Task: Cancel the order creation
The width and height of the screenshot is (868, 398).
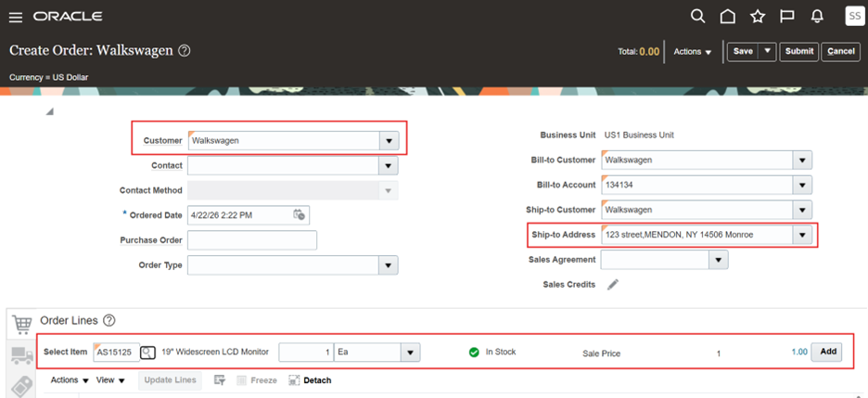Action: (841, 51)
